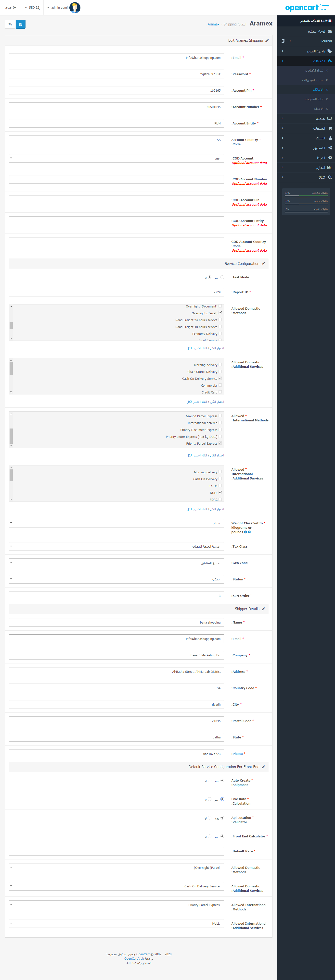Viewport: 335px width, 980px height.
Task: Click the OpenCartArab footer link
Action: 134,958
